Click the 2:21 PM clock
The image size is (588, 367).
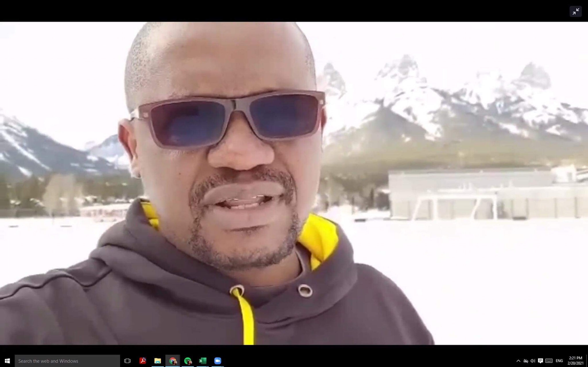tap(575, 358)
